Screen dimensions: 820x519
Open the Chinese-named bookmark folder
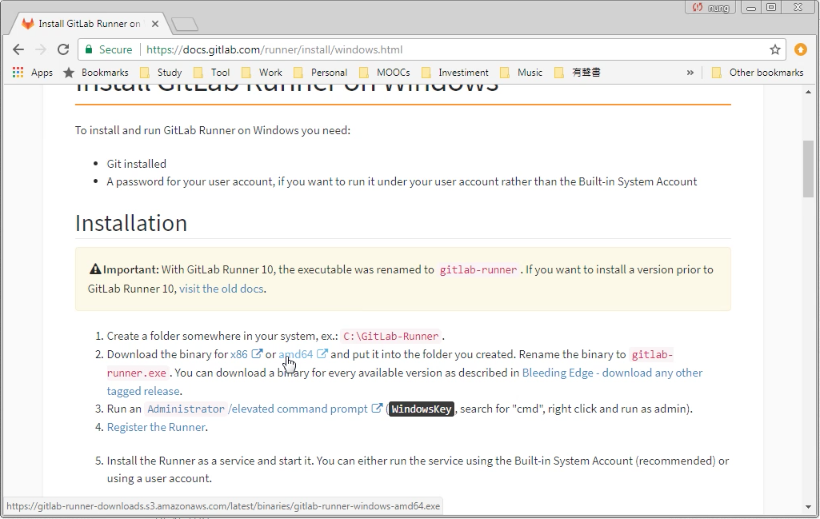[577, 72]
